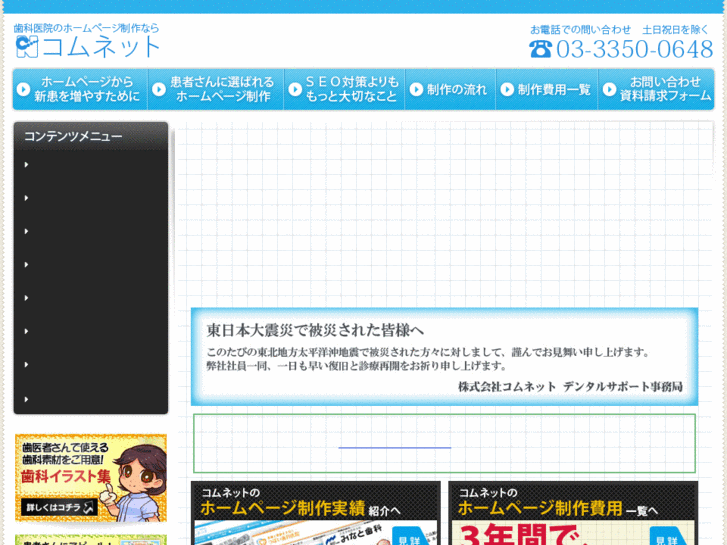Open the 歯科イラスト集 banner
Image resolution: width=727 pixels, height=545 pixels.
point(91,476)
